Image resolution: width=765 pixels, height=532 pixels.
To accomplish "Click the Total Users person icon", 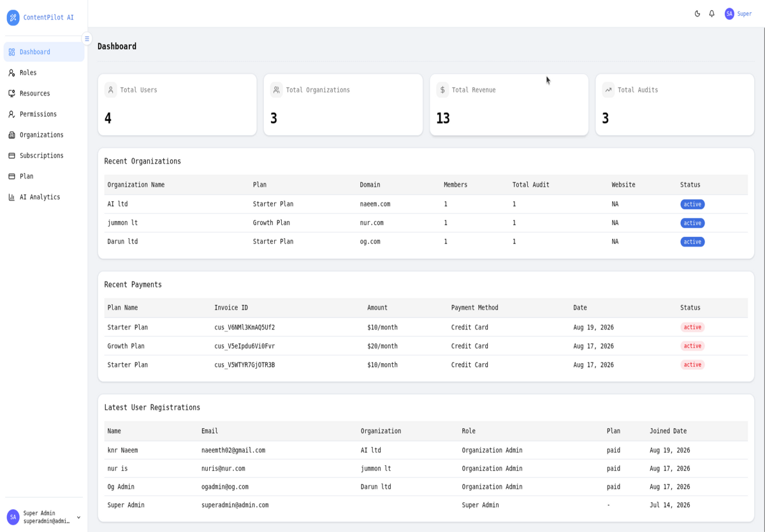I will [x=111, y=90].
